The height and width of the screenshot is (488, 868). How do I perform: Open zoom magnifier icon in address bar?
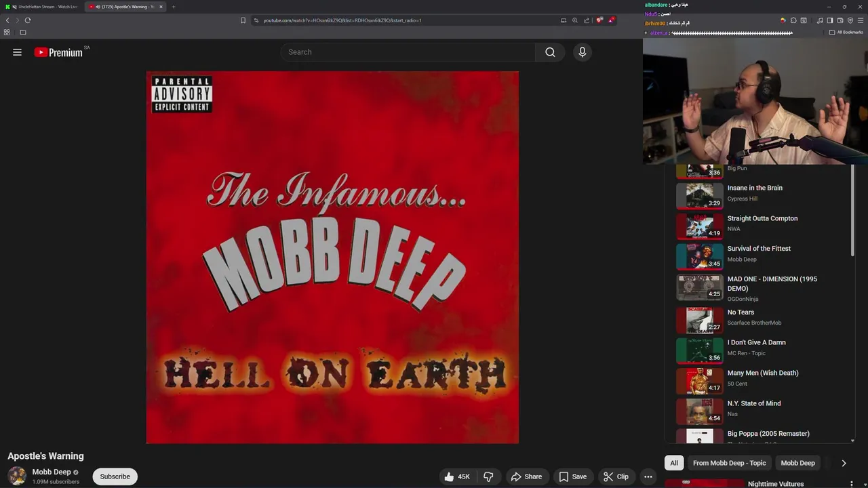click(x=575, y=20)
